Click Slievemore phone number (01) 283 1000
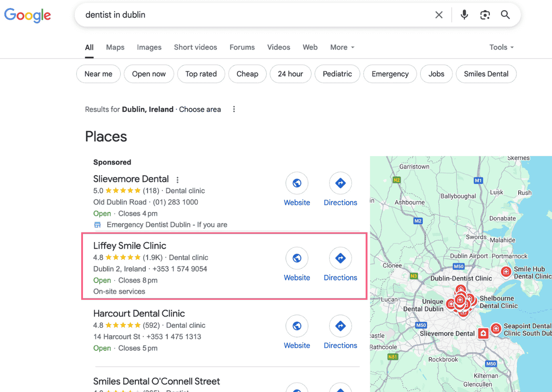Screen dimensions: 552x392 176,202
